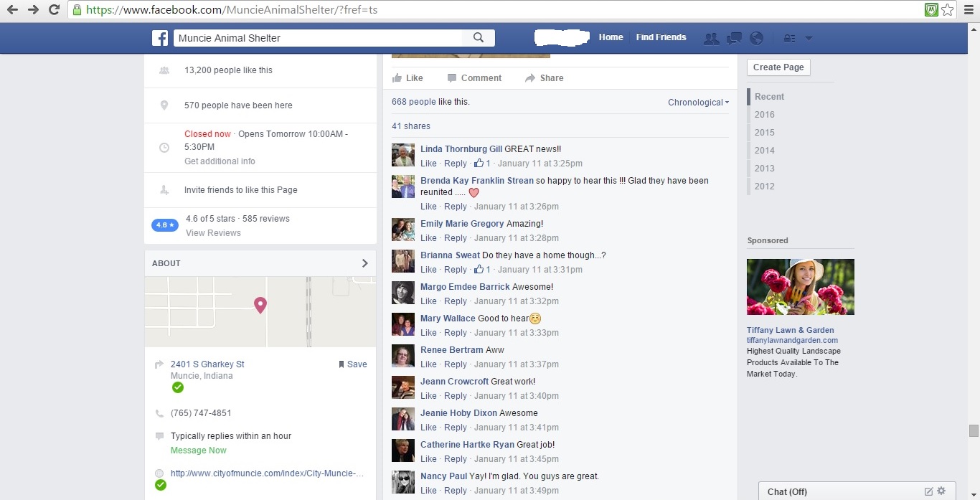
Task: Click like-count thumb icon on Linda's comment
Action: coord(479,164)
